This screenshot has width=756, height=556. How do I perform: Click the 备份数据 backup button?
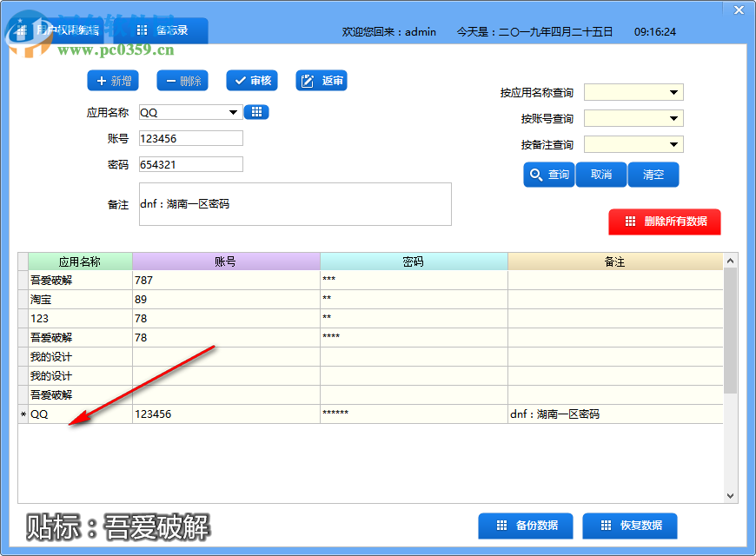(x=525, y=526)
